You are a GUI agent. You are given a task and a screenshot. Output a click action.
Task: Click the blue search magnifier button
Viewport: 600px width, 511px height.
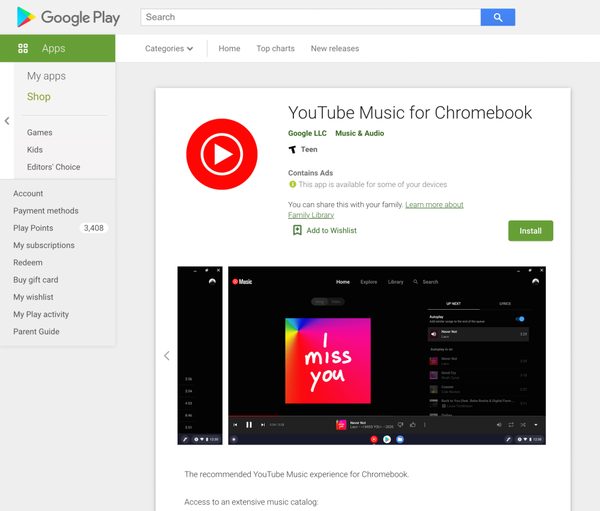[497, 17]
